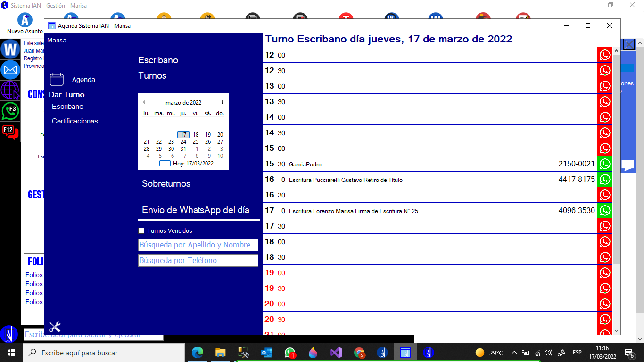Enable the Turnos Vencidos checkbox
The image size is (644, 362).
pos(141,231)
